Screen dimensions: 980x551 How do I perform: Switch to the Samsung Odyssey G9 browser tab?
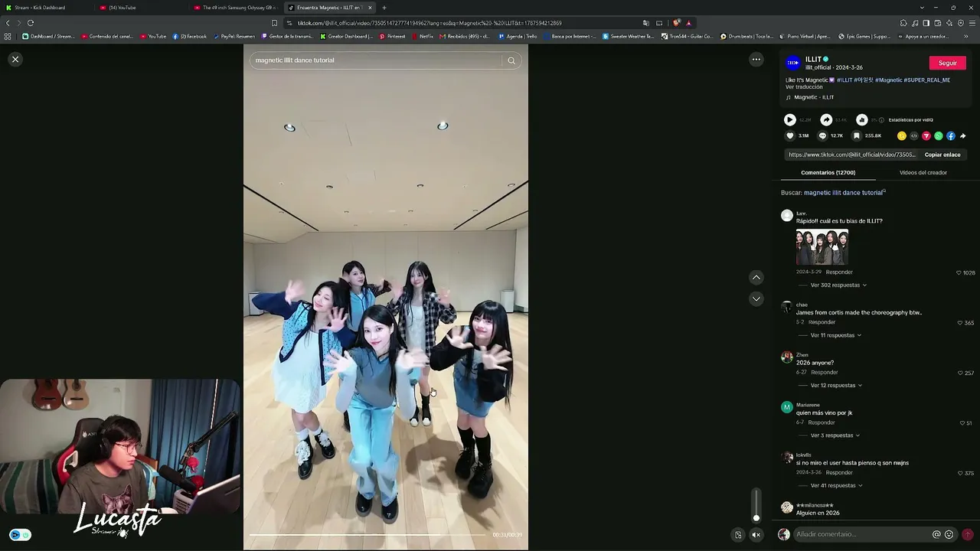pos(236,8)
